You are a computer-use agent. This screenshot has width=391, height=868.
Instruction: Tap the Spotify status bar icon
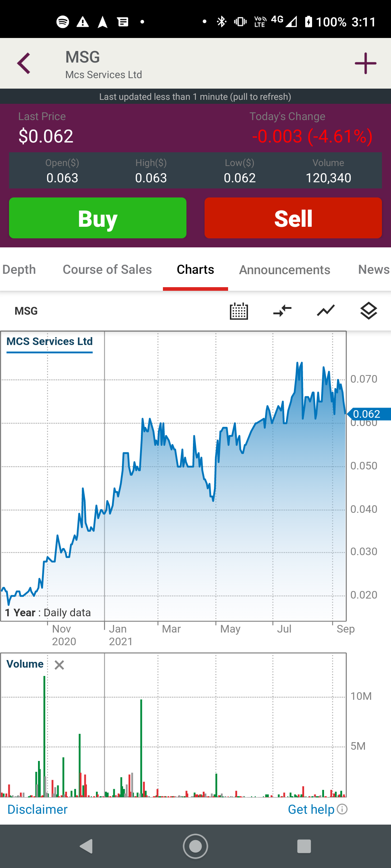pos(63,22)
